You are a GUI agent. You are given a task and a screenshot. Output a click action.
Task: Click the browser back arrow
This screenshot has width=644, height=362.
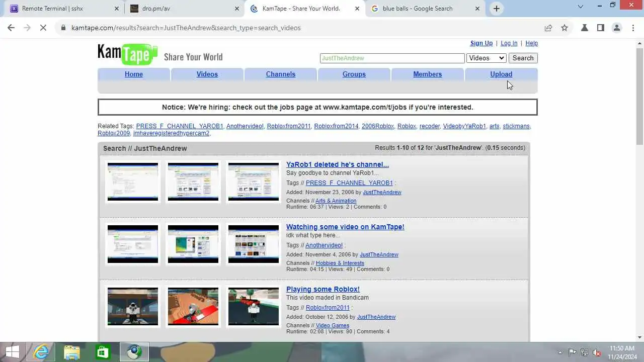click(11, 28)
